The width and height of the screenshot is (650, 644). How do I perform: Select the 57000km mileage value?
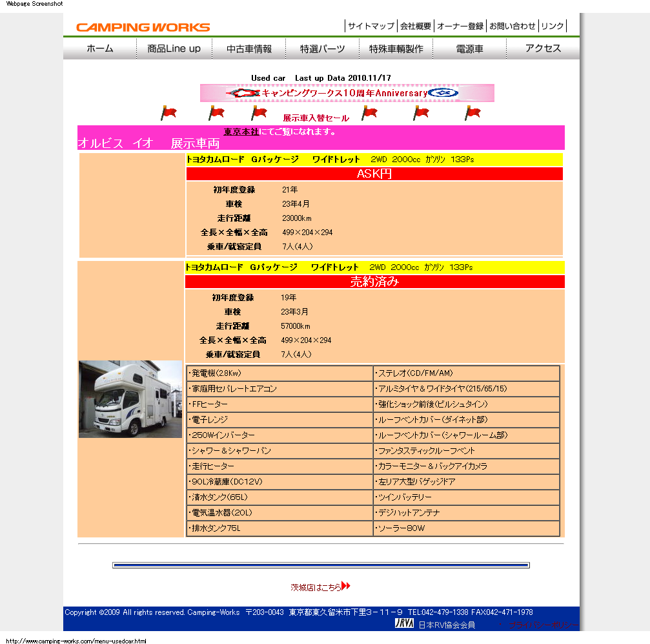tap(296, 326)
